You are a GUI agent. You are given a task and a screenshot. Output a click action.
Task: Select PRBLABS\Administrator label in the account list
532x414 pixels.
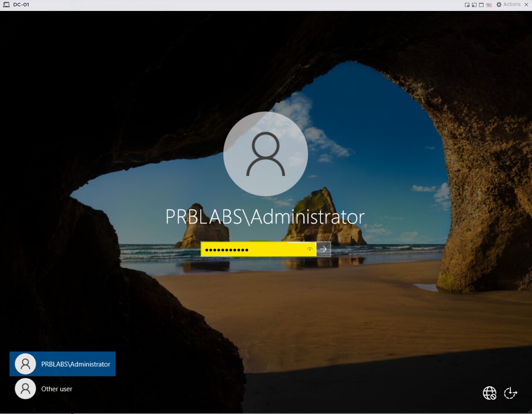tap(76, 364)
